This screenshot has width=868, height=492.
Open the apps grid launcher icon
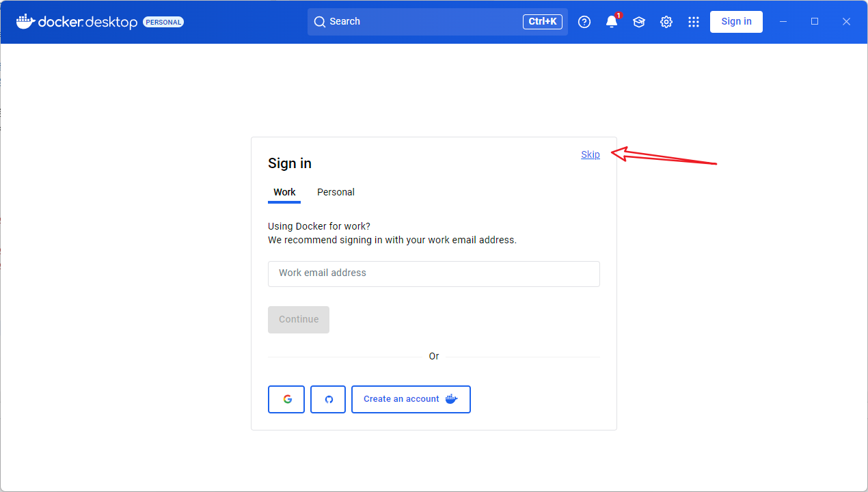pyautogui.click(x=694, y=22)
